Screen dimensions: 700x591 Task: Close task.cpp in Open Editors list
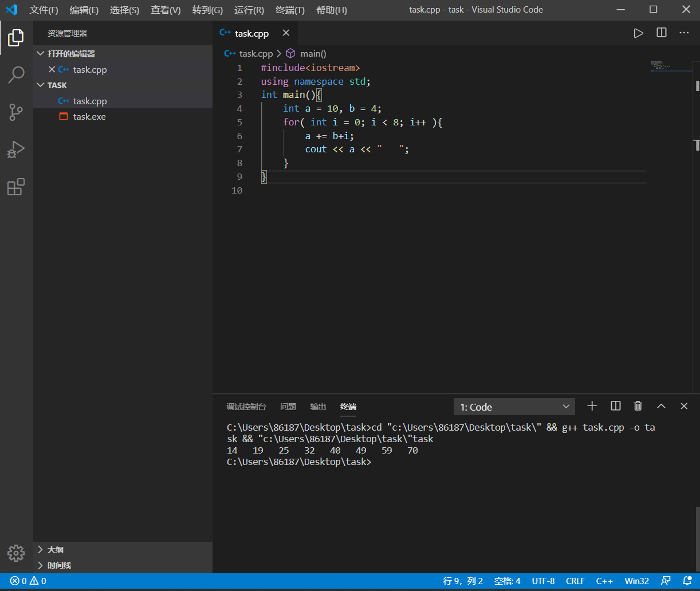pos(52,69)
